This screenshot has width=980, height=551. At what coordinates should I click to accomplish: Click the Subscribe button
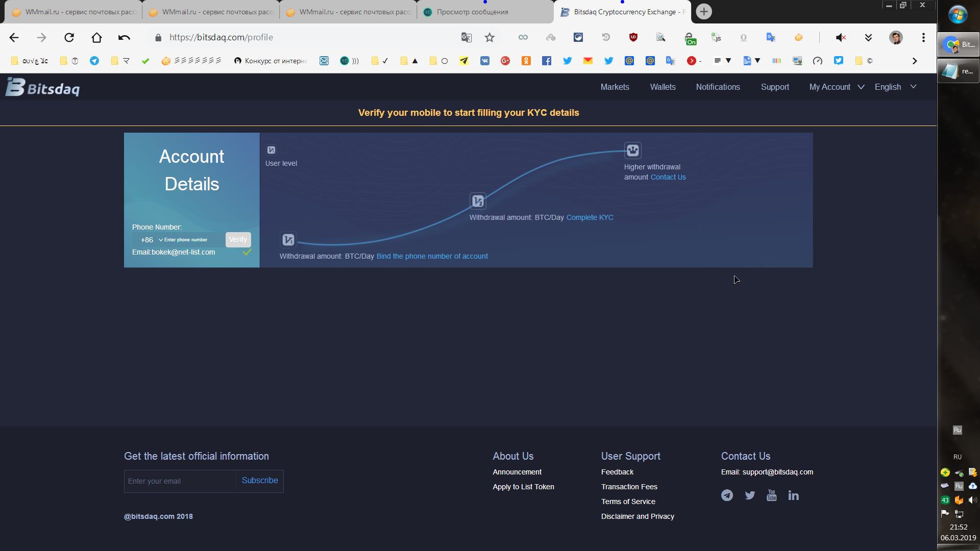pyautogui.click(x=260, y=481)
